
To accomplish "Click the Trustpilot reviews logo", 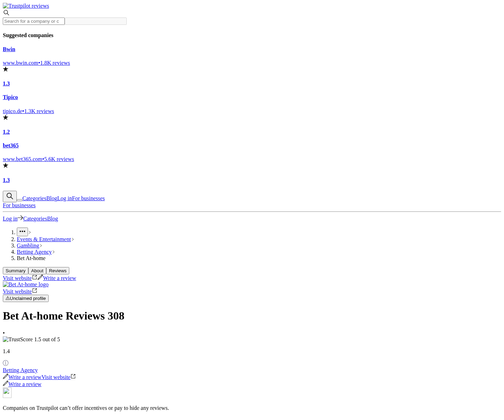I will tap(26, 6).
